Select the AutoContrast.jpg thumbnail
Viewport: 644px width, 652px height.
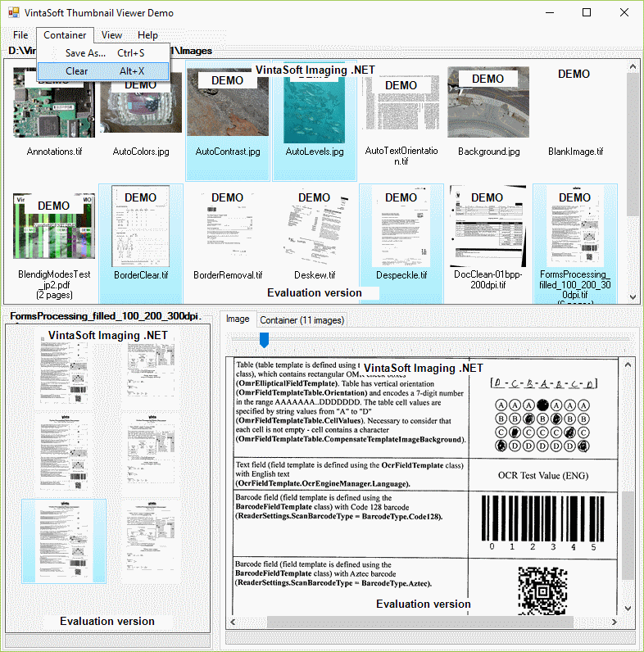click(x=228, y=105)
